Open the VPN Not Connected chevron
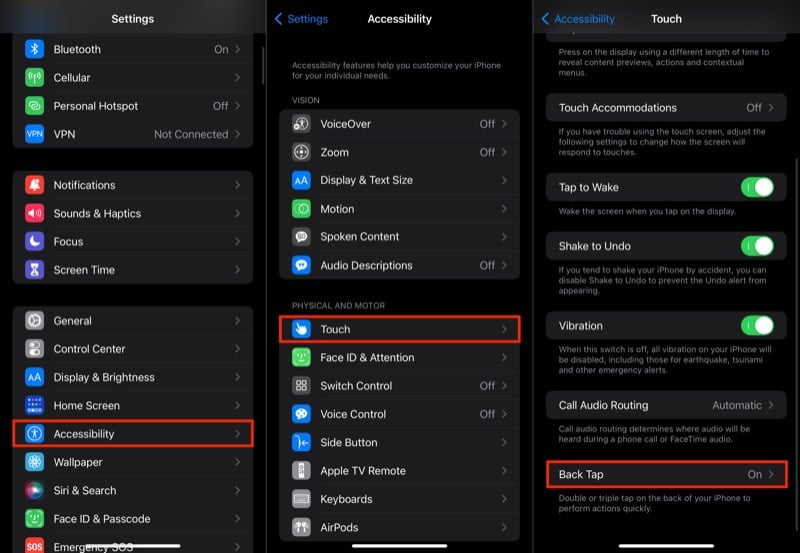 (237, 134)
